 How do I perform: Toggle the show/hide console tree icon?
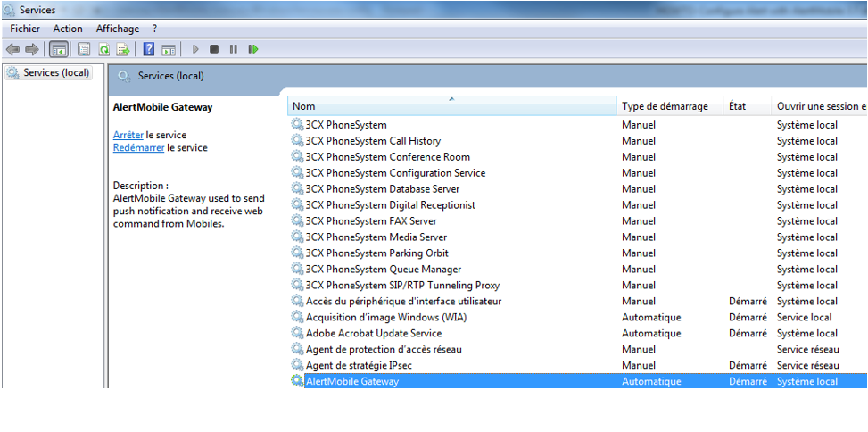pos(59,49)
